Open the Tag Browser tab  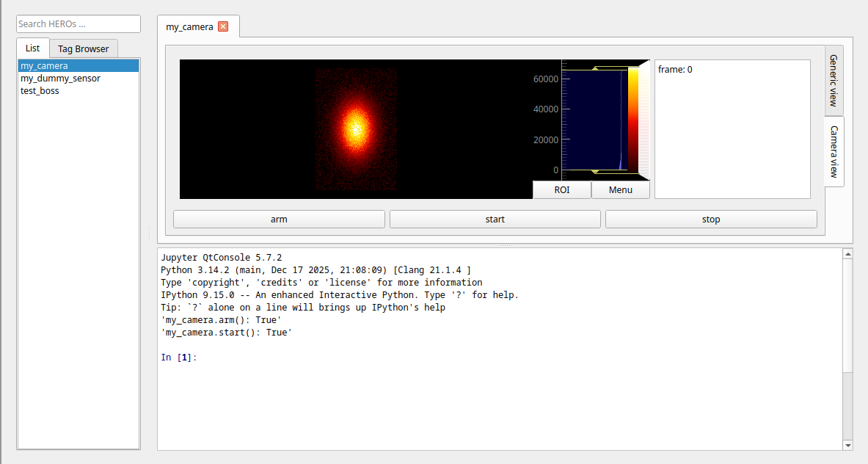(x=84, y=48)
